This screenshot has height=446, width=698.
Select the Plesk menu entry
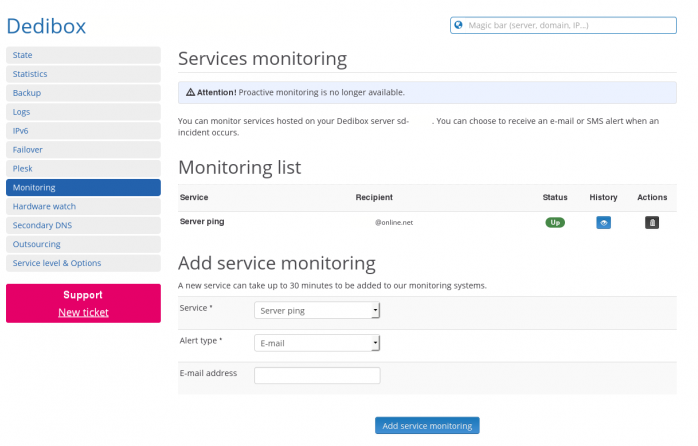[x=83, y=169]
